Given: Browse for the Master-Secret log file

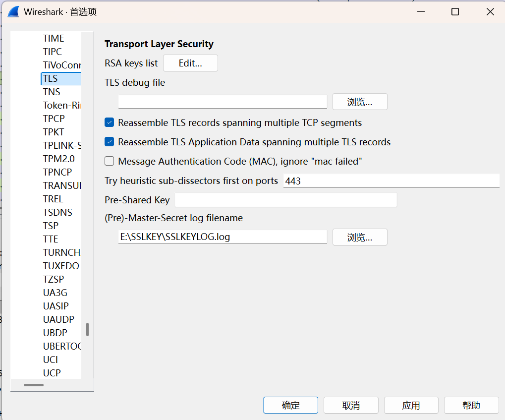Looking at the screenshot, I should 360,237.
